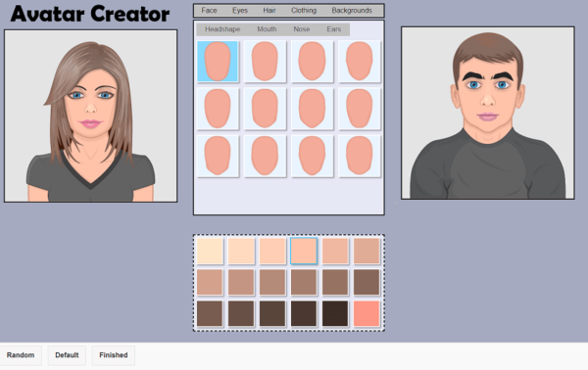Click the Random button
Viewport: 588px width, 370px height.
pyautogui.click(x=21, y=355)
